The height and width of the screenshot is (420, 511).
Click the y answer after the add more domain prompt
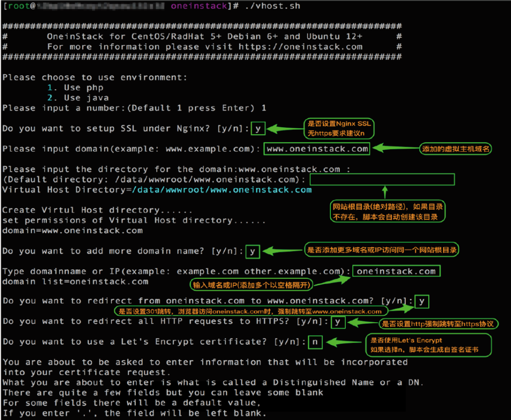click(x=253, y=251)
